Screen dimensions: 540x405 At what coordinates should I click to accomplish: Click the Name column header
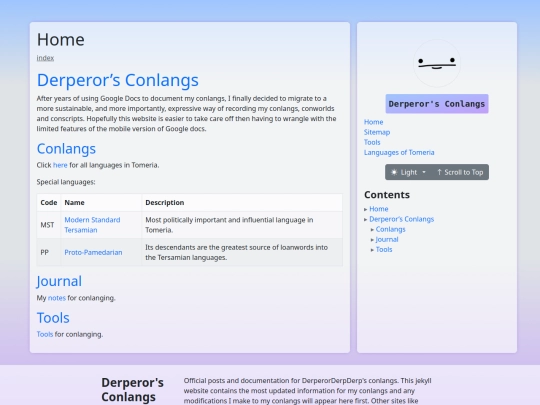point(101,202)
